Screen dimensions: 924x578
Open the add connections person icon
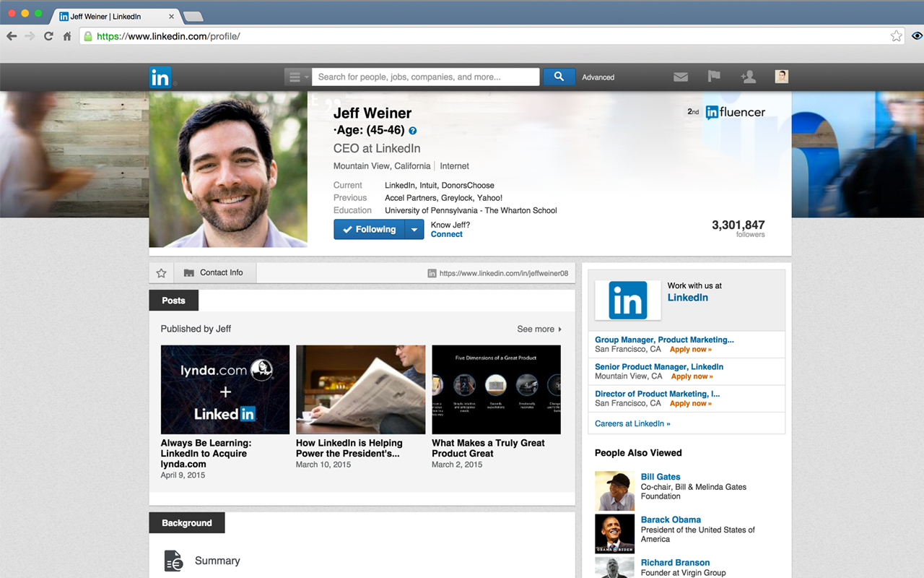(748, 77)
